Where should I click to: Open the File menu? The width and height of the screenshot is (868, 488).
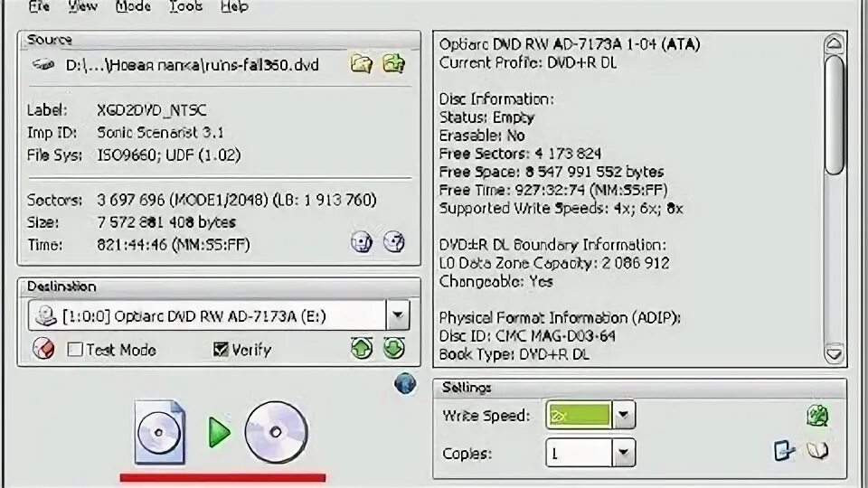39,6
